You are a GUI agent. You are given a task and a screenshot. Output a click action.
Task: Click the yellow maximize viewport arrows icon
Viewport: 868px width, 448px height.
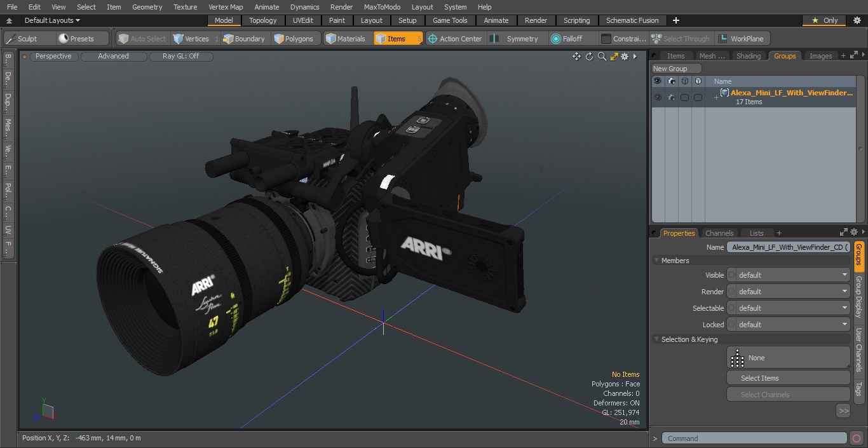coord(614,57)
